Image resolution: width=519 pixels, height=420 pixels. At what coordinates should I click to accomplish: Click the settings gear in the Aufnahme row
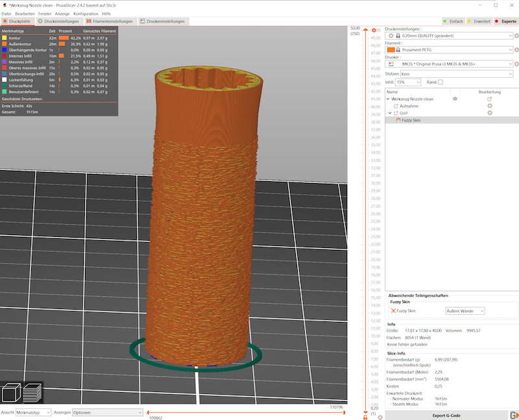[490, 106]
